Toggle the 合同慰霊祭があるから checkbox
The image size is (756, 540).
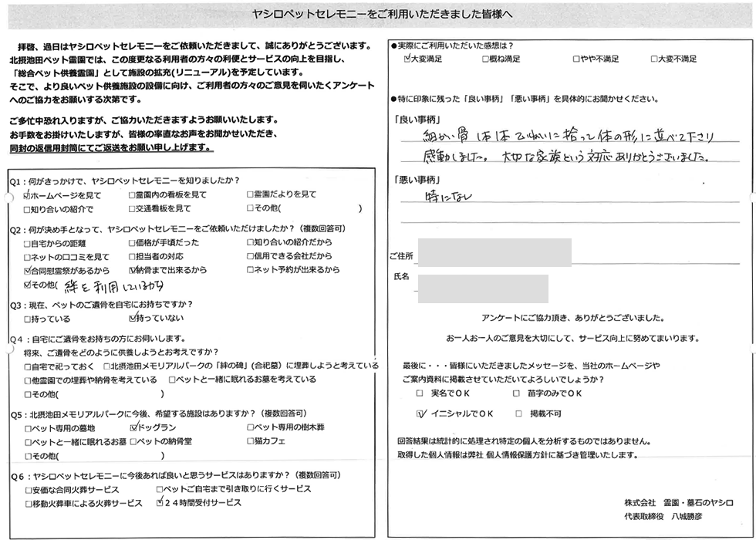tap(28, 271)
